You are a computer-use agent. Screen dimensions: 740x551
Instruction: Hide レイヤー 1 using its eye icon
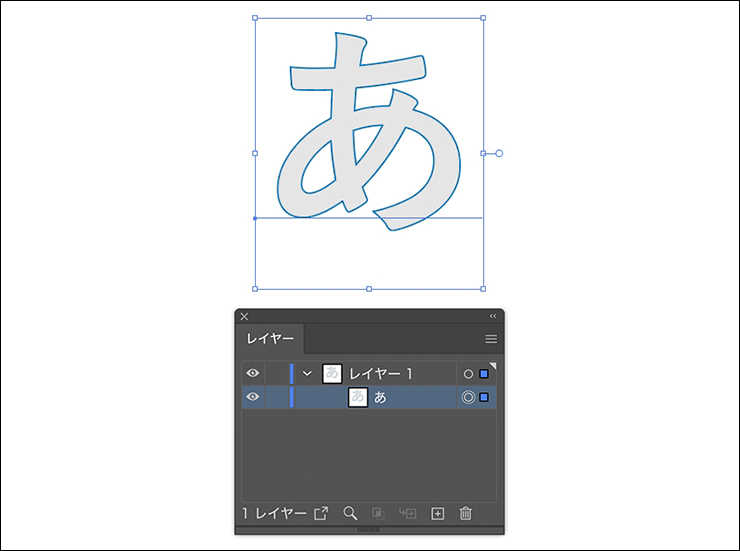(x=253, y=373)
